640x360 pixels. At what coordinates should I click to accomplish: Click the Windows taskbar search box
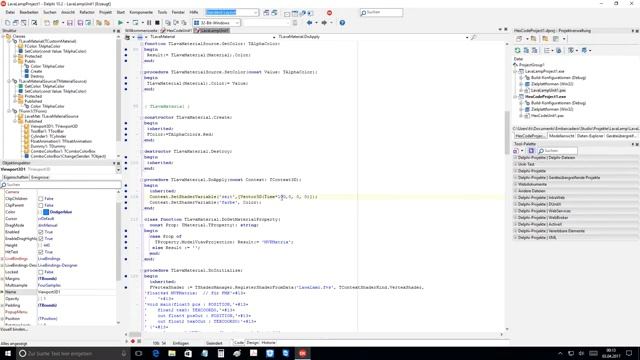point(73,353)
